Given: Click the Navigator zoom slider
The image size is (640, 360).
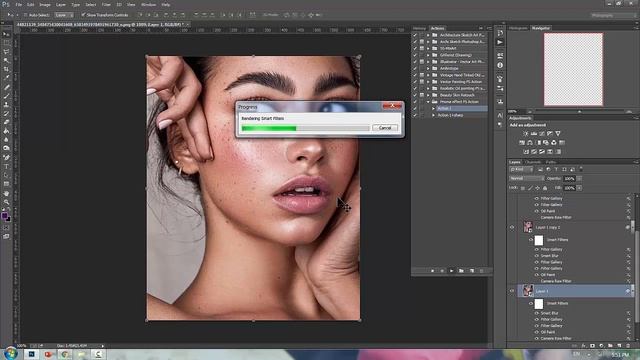Looking at the screenshot, I should pyautogui.click(x=580, y=111).
